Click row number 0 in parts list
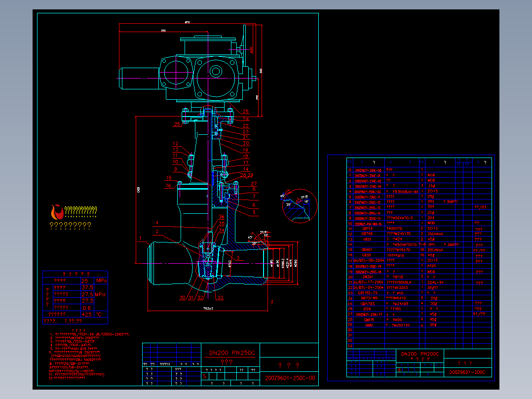532x399 pixels. [x=350, y=170]
